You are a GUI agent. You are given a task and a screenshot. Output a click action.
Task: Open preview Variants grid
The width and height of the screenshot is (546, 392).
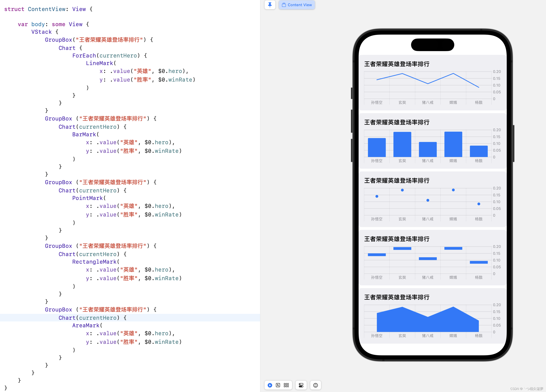(286, 385)
